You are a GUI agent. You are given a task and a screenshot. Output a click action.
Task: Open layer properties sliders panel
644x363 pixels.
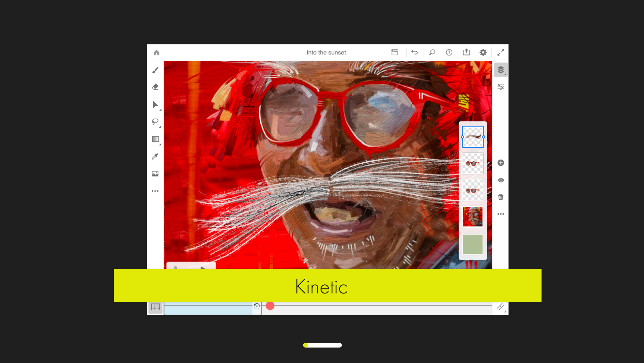pos(501,87)
